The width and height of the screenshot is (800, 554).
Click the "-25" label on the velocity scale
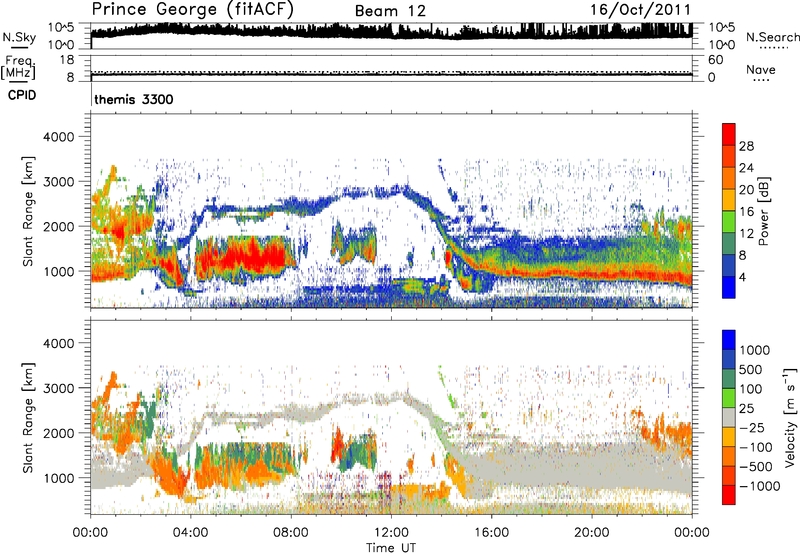[751, 427]
